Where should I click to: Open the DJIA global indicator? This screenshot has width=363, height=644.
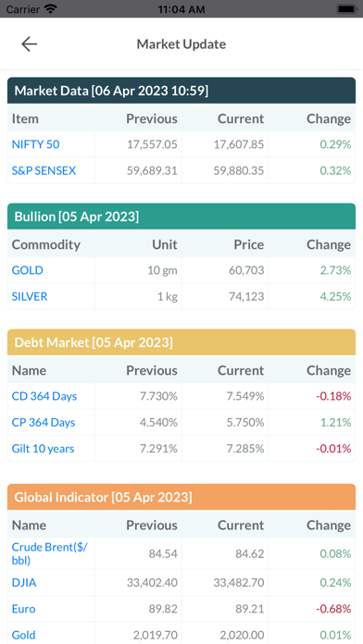[24, 582]
